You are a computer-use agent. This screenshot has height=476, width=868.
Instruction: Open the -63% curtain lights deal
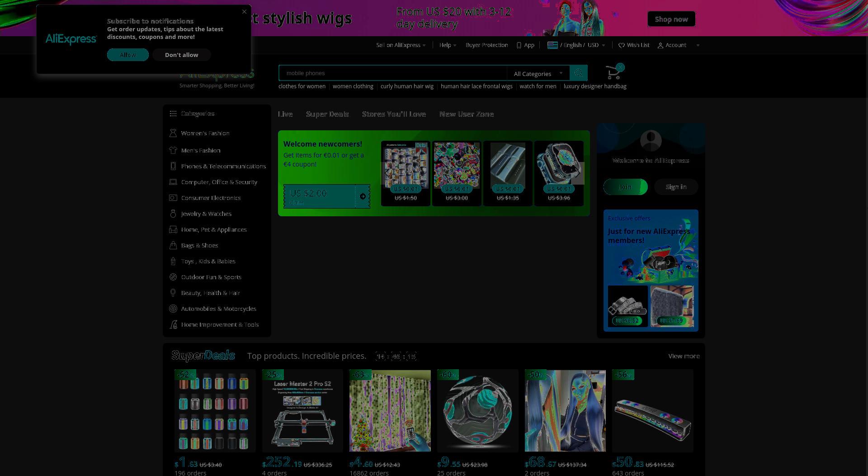[x=390, y=411]
